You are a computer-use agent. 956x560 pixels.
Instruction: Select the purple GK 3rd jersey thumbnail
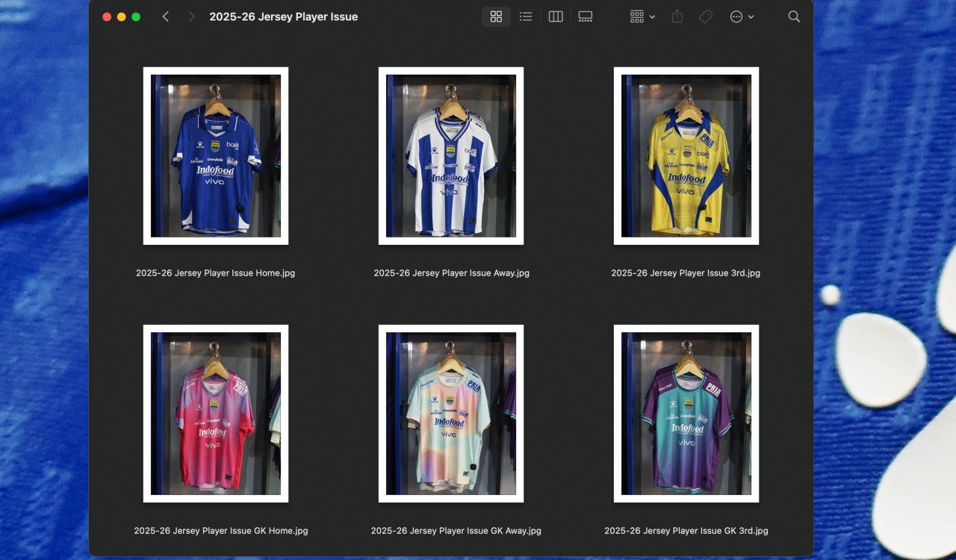tap(686, 414)
